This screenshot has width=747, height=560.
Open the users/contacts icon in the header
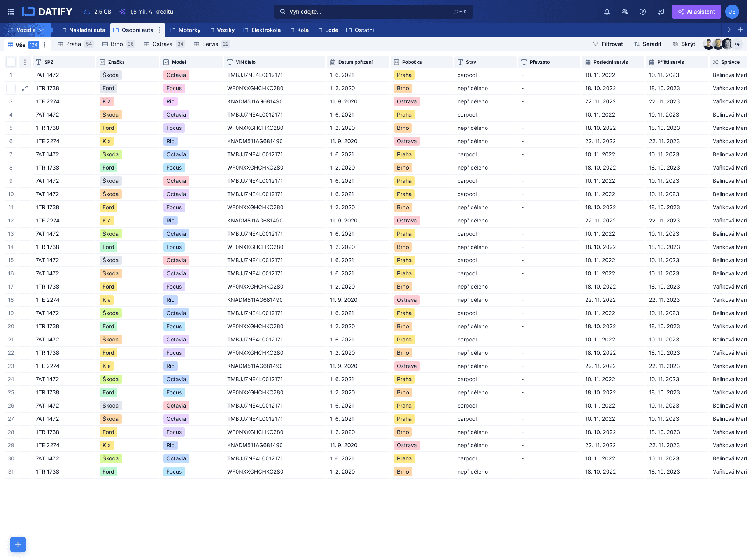624,12
